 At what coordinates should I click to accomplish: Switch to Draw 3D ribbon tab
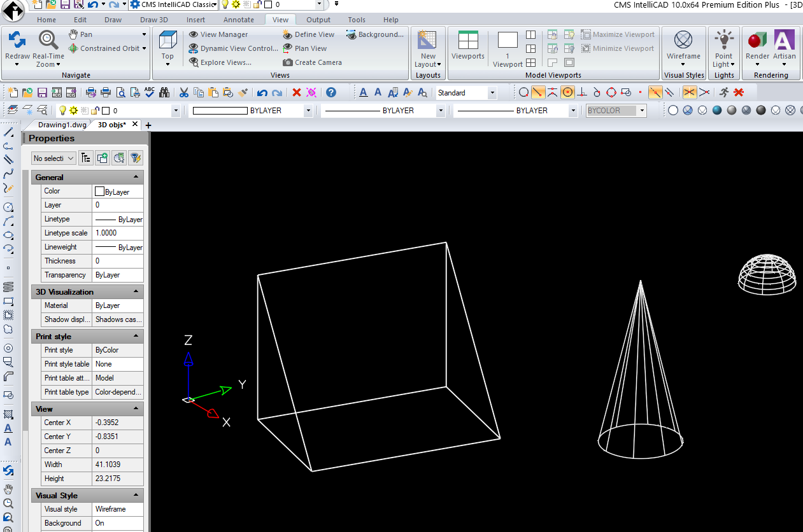[x=154, y=20]
